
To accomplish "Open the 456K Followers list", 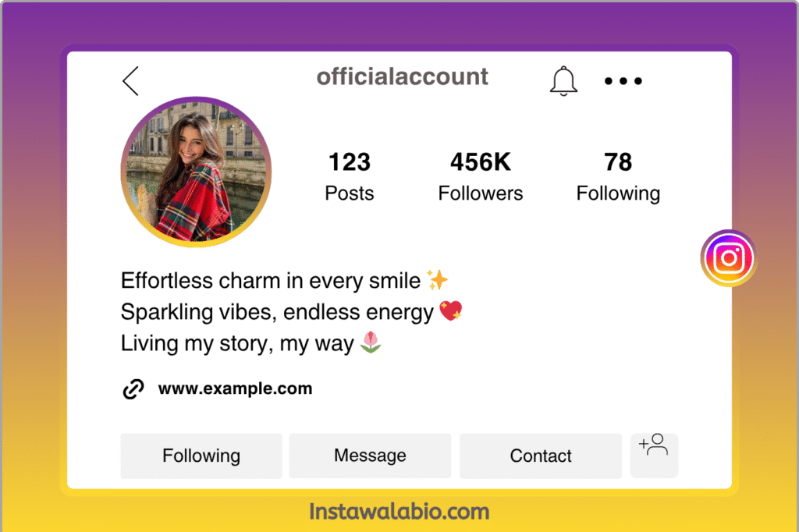I will pyautogui.click(x=481, y=177).
